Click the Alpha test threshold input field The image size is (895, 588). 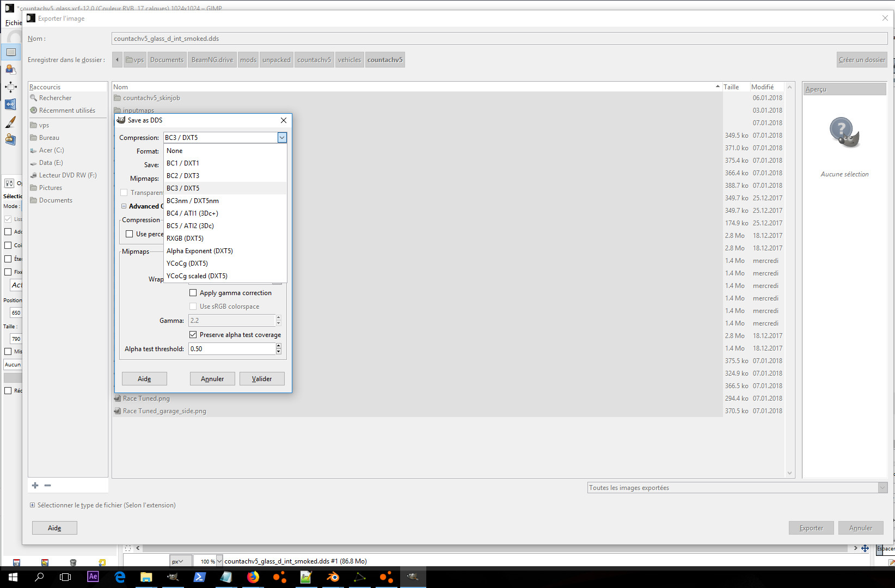(232, 349)
